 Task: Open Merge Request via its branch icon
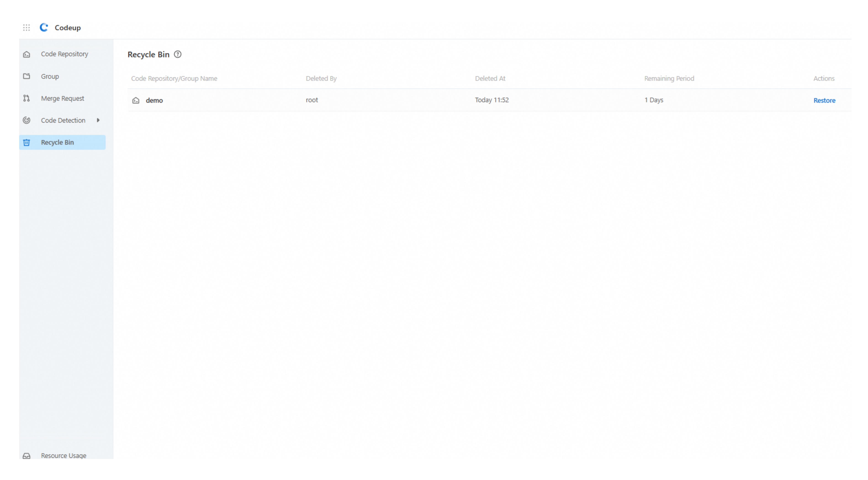click(27, 98)
